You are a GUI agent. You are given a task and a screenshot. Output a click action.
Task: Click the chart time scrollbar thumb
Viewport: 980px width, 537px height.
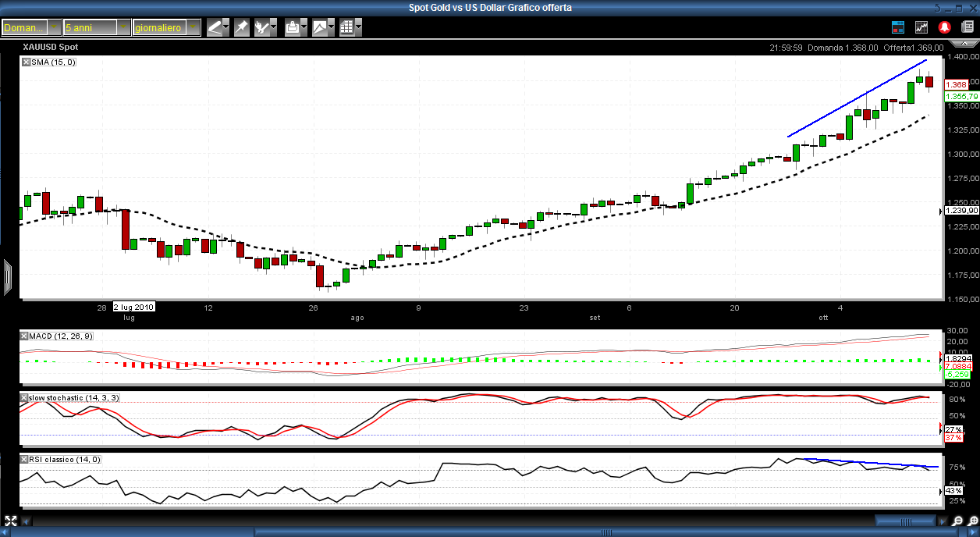click(x=904, y=521)
